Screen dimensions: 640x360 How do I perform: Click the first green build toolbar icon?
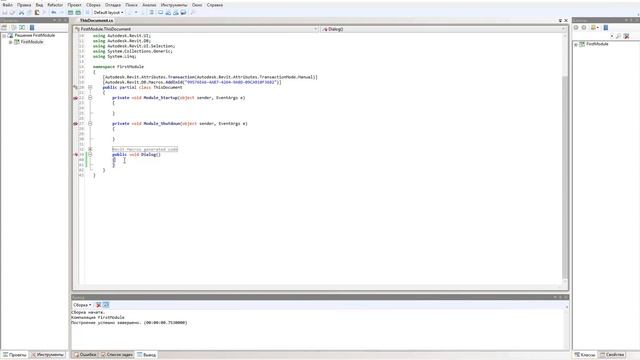pyautogui.click(x=71, y=13)
